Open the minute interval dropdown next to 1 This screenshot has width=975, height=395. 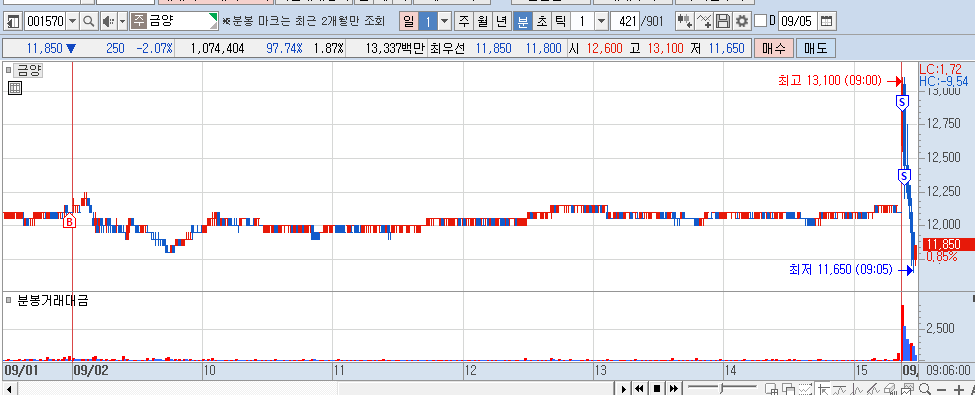click(x=601, y=22)
